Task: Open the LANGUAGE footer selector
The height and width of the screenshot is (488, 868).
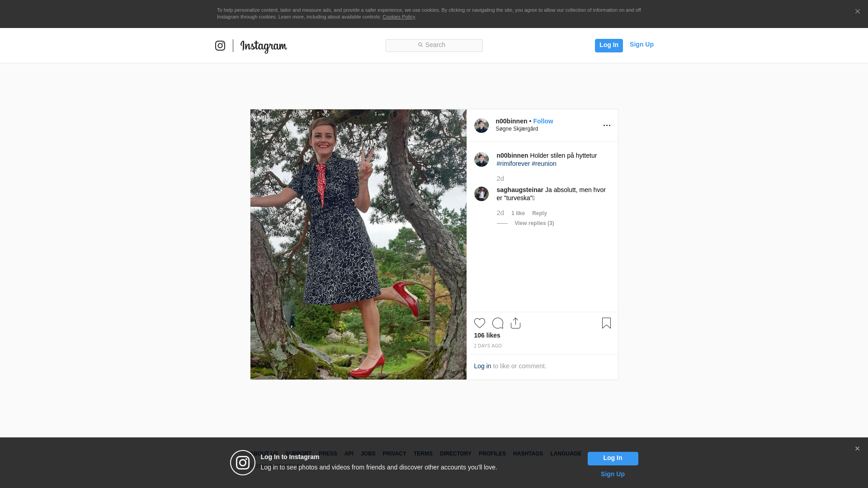Action: point(566,454)
